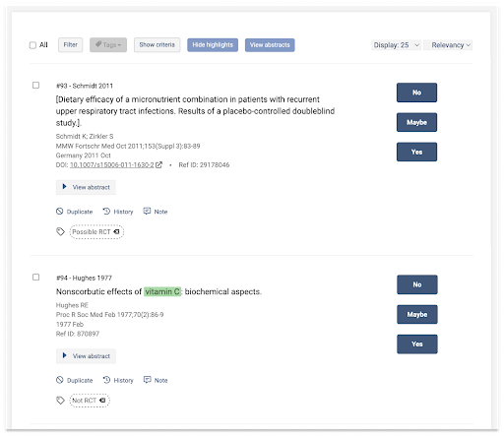Viewport: 504px width, 436px height.
Task: Open History for study #94
Action: click(x=118, y=380)
